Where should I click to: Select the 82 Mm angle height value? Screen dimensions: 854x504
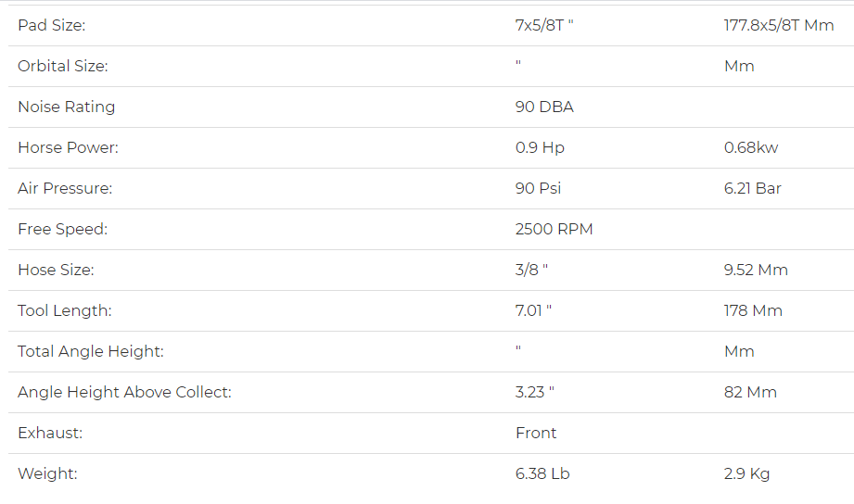coord(750,393)
